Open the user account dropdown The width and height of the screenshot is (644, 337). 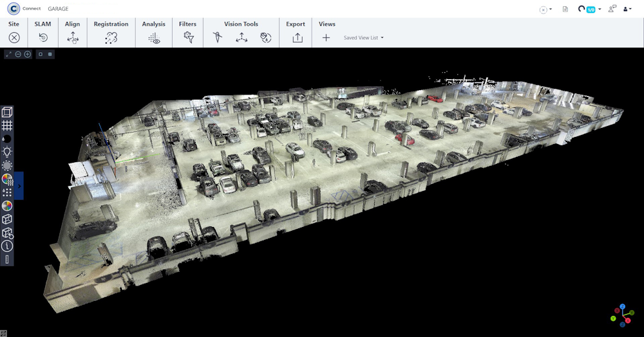pos(627,9)
